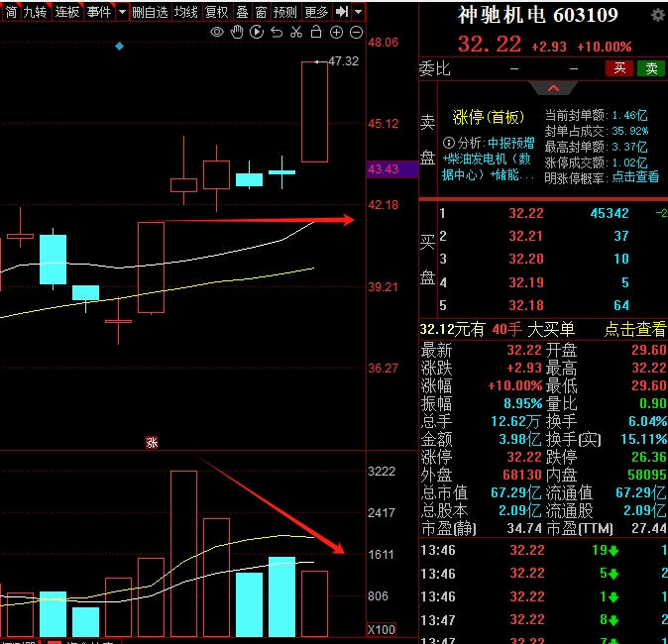Open the 连板 tab
The image size is (668, 644).
67,12
